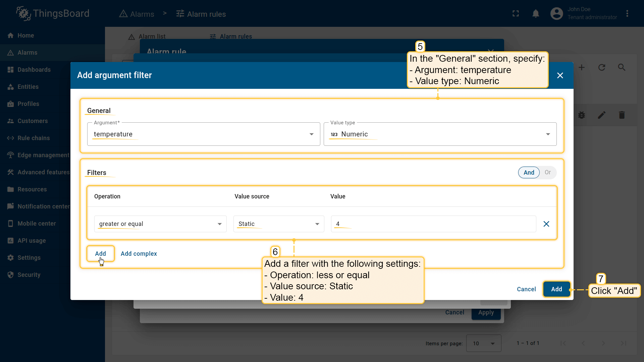This screenshot has height=362, width=644.
Task: Click the trash delete icon
Action: [622, 115]
